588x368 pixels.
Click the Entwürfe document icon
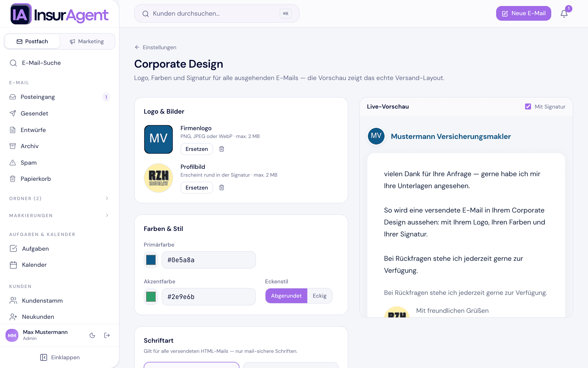(13, 130)
